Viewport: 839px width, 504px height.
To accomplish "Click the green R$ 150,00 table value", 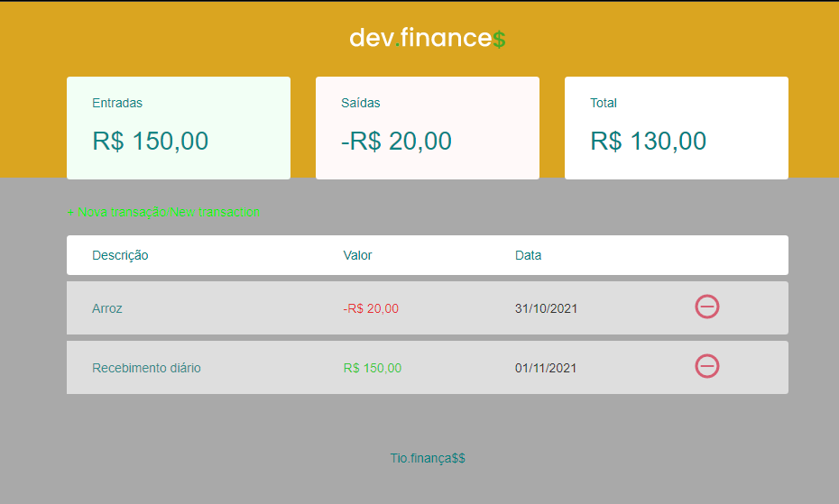I will tap(373, 368).
